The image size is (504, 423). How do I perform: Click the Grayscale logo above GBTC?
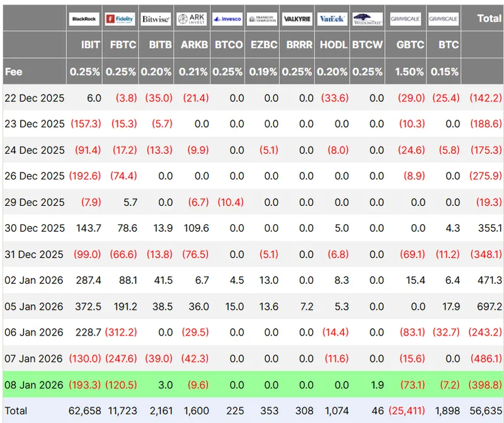tap(406, 19)
